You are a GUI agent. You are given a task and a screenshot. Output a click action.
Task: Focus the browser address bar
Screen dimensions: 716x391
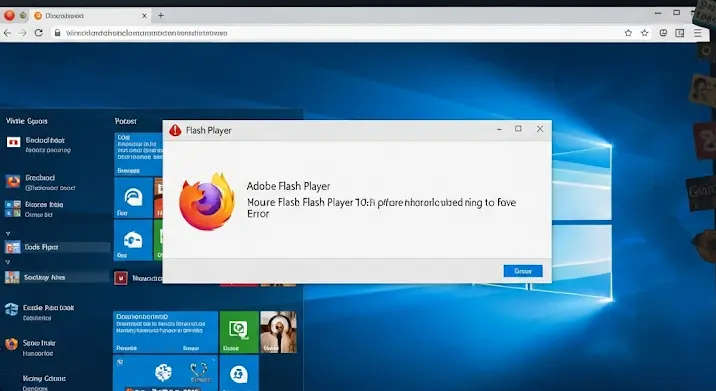point(338,33)
